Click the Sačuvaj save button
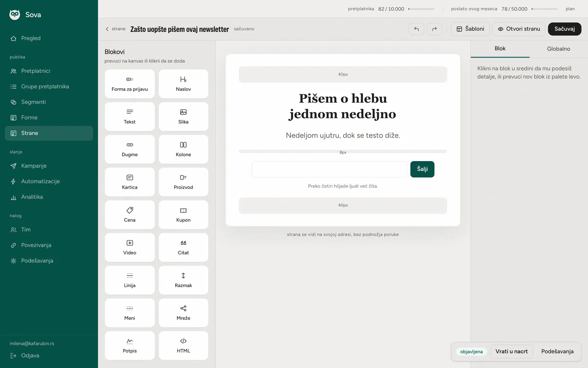 pos(565,29)
